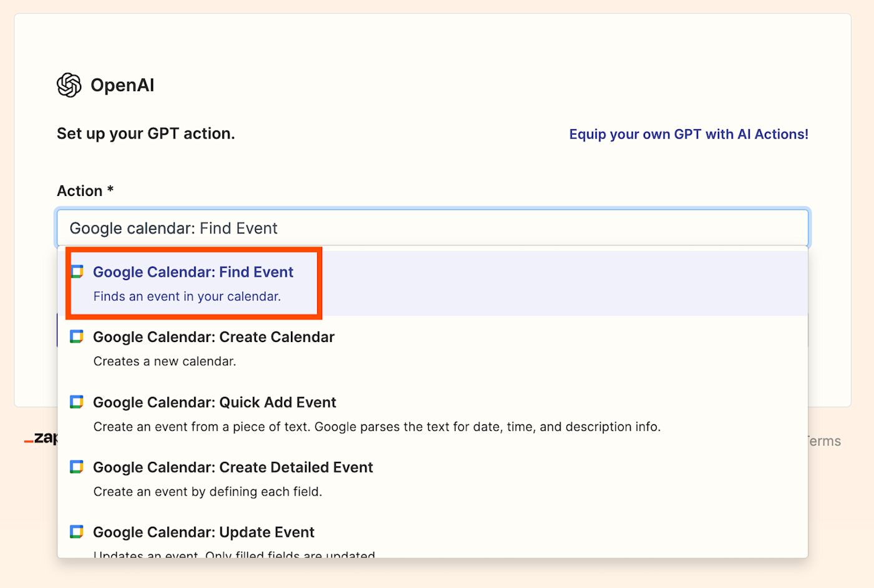Click the calendar icon beside Create Calendar
Screen dimensions: 874x588
tap(77, 336)
